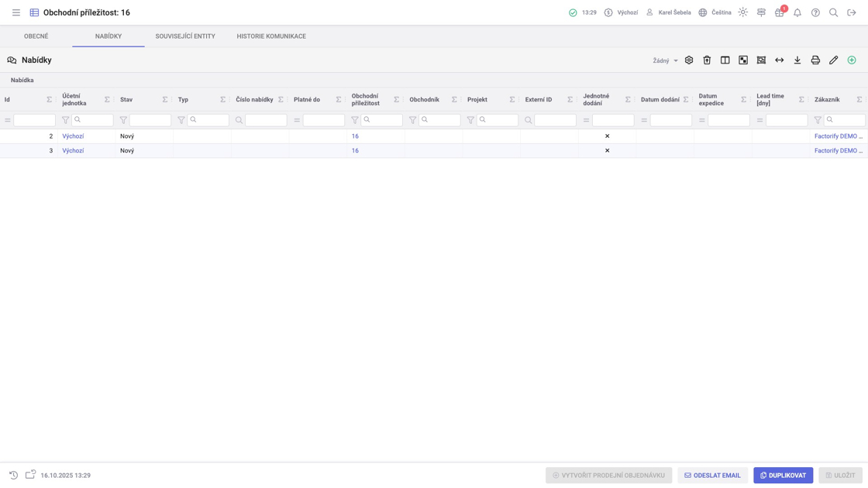Fit column widths with double arrow icon
The height and width of the screenshot is (488, 868).
coord(779,60)
